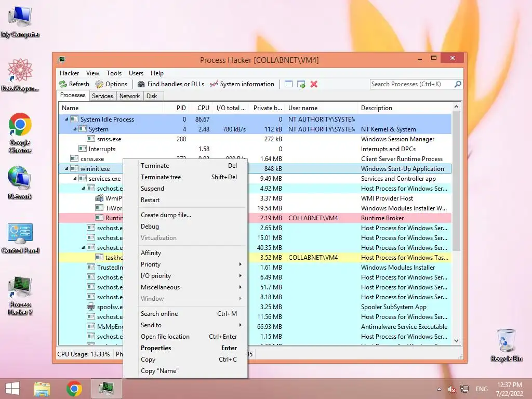This screenshot has height=399, width=532.
Task: Click the Windows Start button
Action: click(x=12, y=389)
